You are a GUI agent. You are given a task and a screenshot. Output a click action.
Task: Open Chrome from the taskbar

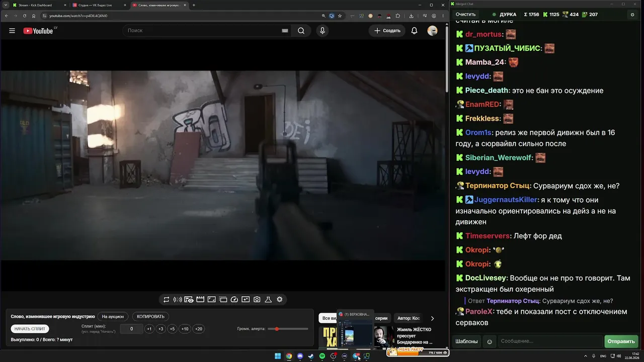pos(289,356)
